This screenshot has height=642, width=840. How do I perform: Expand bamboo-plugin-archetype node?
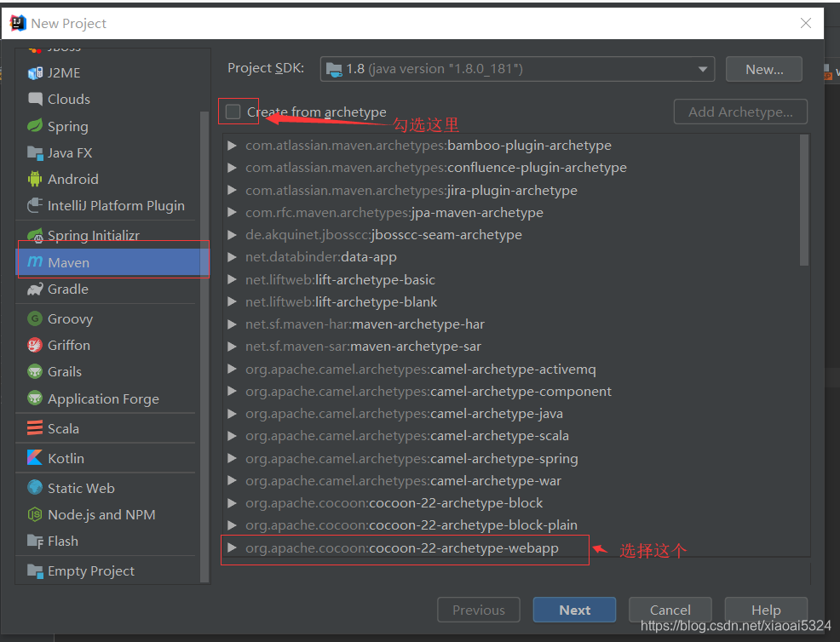pos(232,145)
